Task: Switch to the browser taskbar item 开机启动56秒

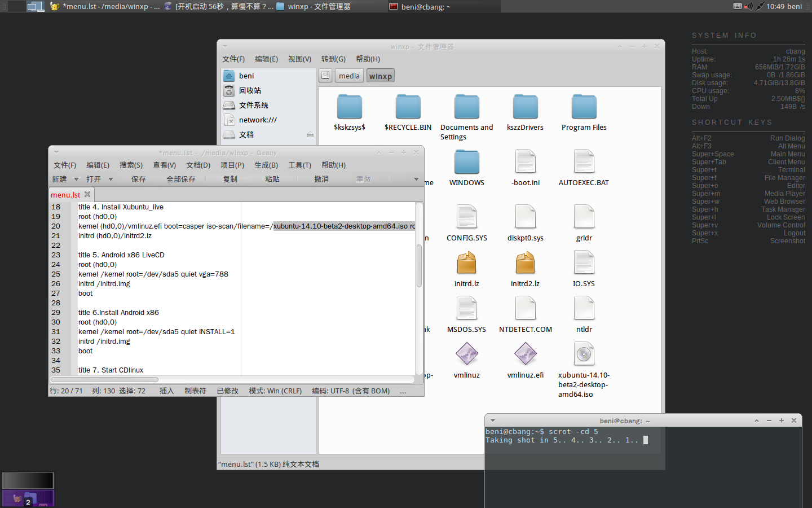Action: point(219,6)
